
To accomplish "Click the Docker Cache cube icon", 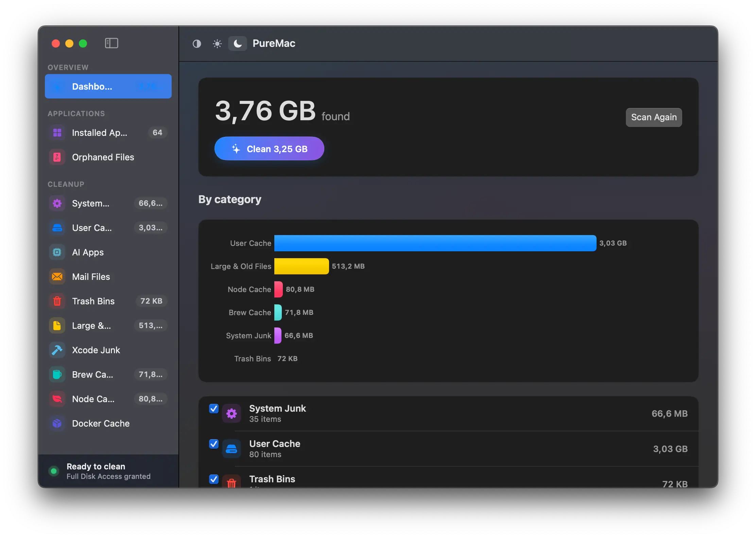I will [57, 423].
